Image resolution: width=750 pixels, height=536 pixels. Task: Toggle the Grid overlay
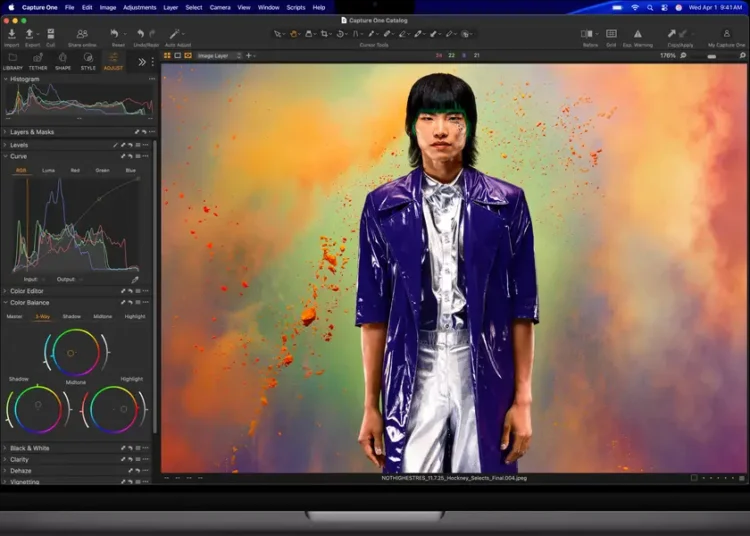click(611, 34)
